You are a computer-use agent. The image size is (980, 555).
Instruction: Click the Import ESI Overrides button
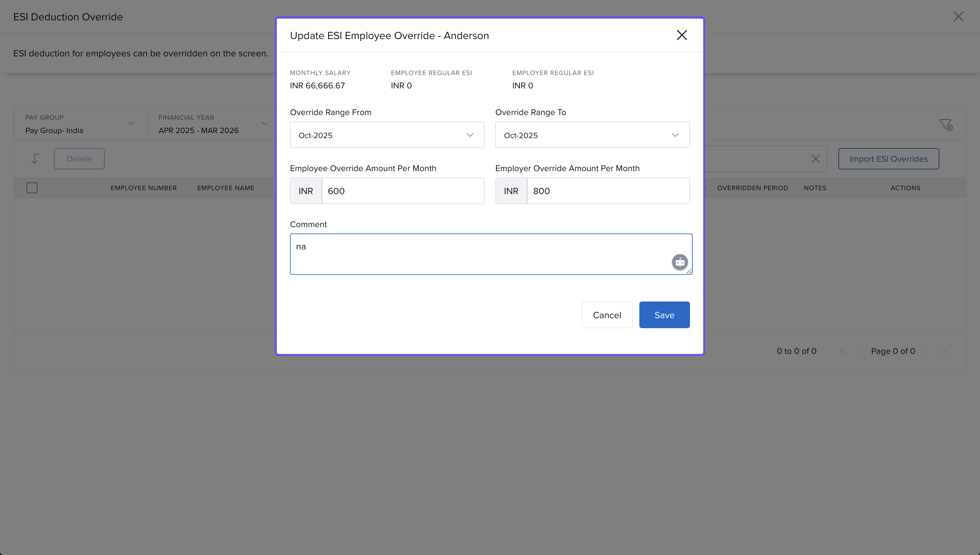click(x=888, y=158)
